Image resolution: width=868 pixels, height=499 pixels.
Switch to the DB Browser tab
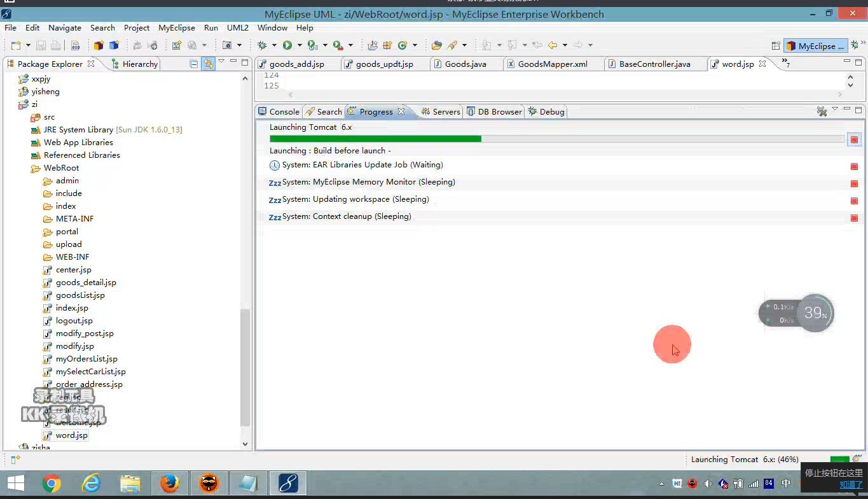coord(494,111)
